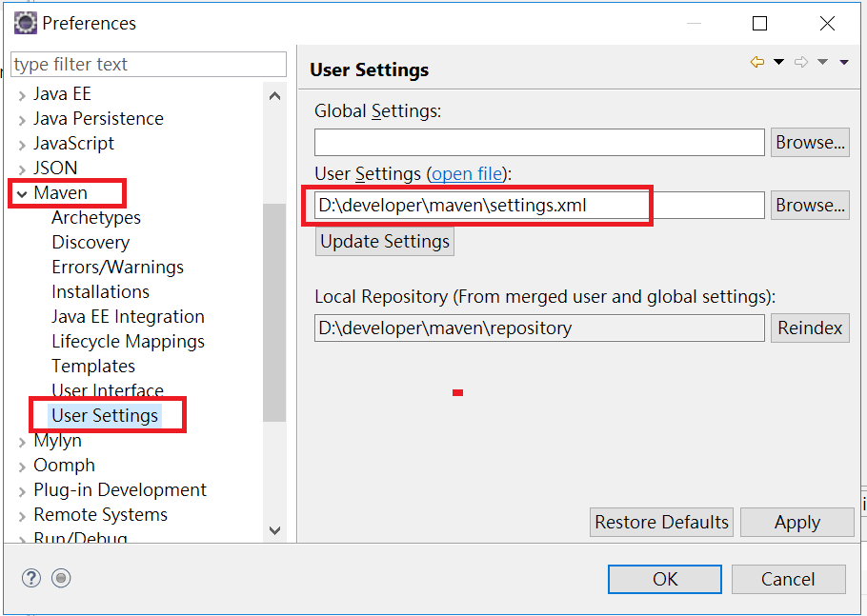Viewport: 867px width, 616px height.
Task: Select Archetypes under Maven
Action: tap(96, 218)
